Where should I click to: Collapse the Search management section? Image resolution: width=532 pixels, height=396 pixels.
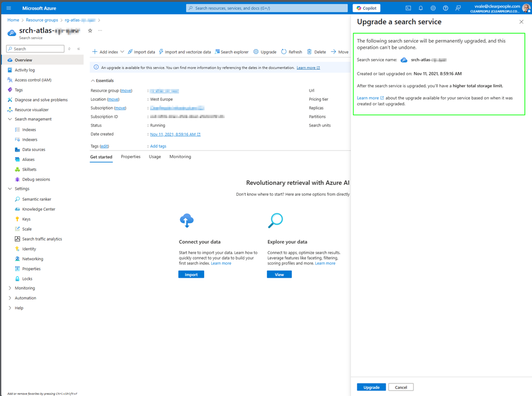click(x=10, y=119)
